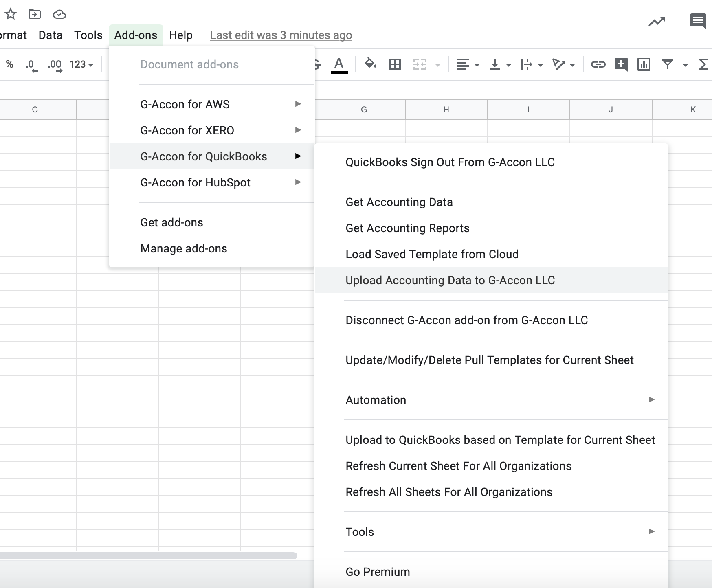Image resolution: width=712 pixels, height=588 pixels.
Task: Open comment history icon
Action: pyautogui.click(x=698, y=21)
